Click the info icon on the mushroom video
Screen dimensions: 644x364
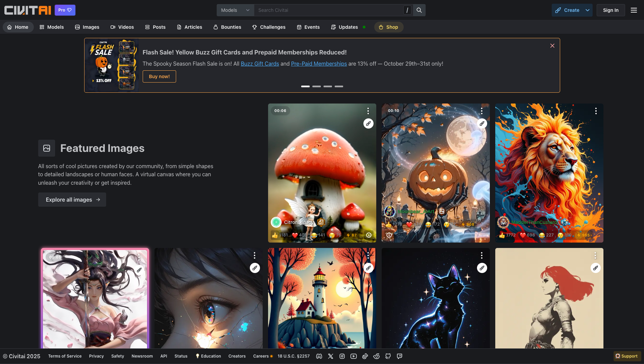pos(368,235)
